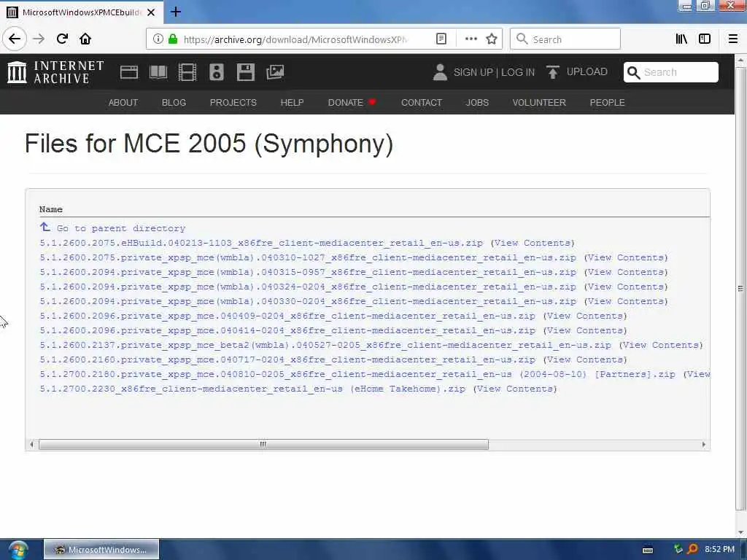Close the MicrosoftWindowsXPMCEbuilds tab
This screenshot has height=560, width=747.
point(151,12)
